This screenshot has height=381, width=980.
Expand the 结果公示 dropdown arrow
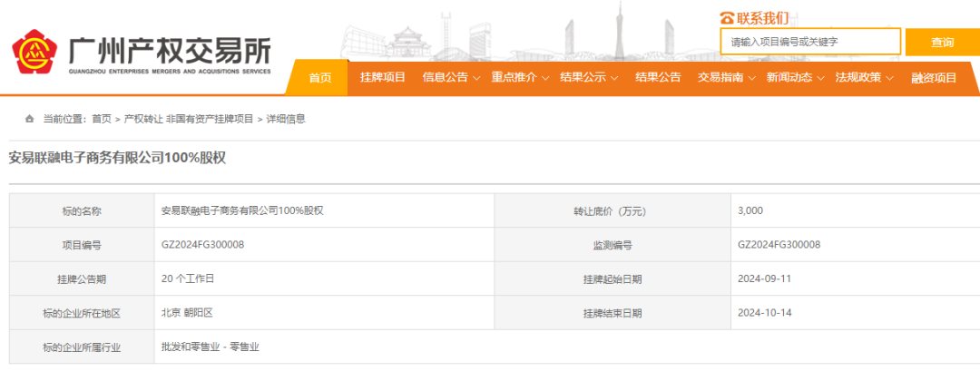[x=613, y=78]
